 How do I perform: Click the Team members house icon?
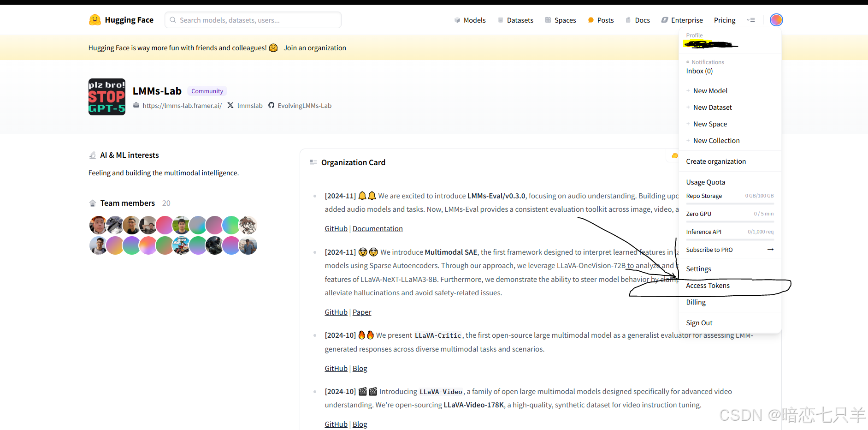pyautogui.click(x=93, y=203)
